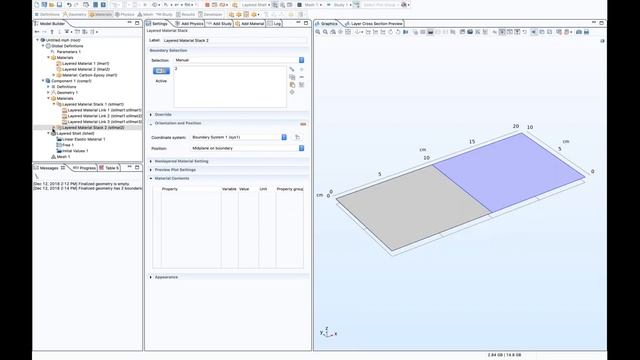Click the print icon in Graphics toolbar

tap(587, 32)
